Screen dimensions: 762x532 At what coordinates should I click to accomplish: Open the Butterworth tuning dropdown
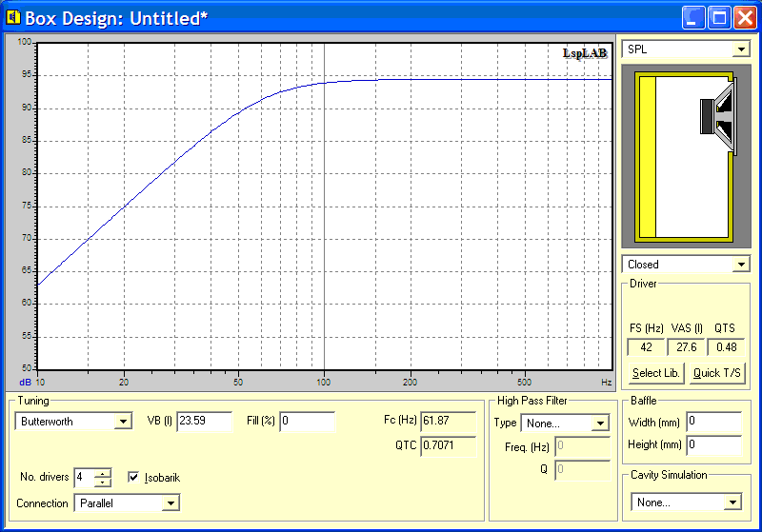click(x=123, y=422)
